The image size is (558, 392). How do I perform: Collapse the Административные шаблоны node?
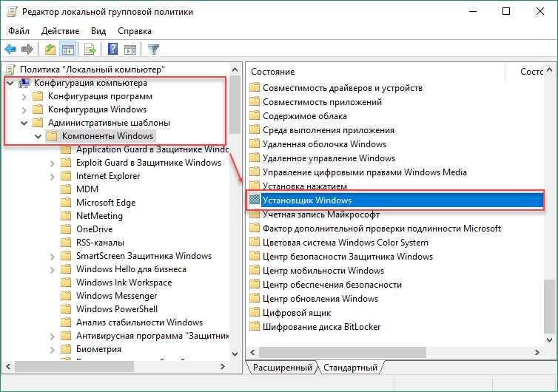click(x=24, y=123)
